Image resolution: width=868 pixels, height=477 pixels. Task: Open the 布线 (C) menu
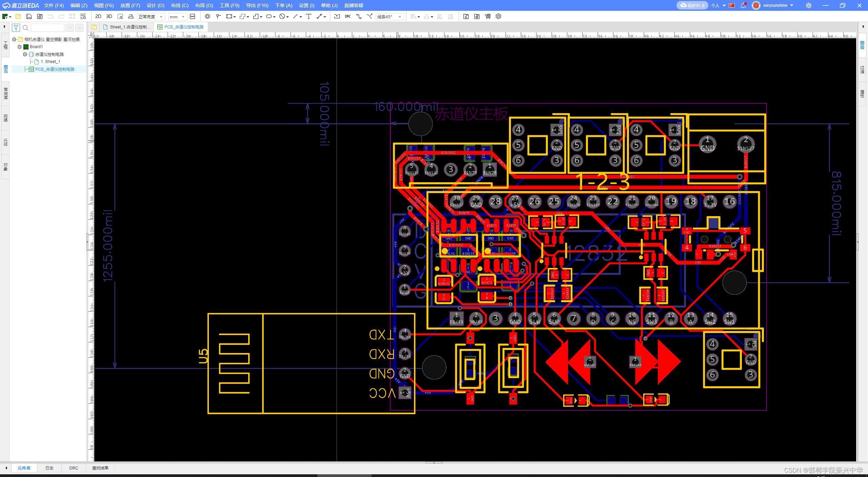[179, 5]
